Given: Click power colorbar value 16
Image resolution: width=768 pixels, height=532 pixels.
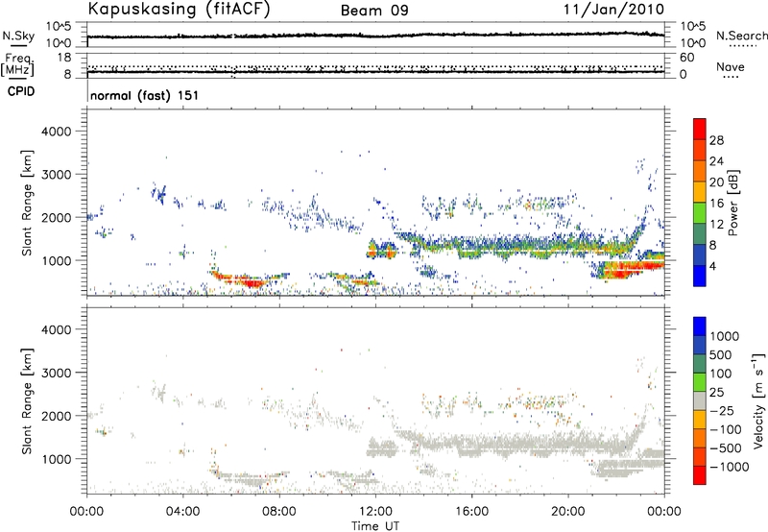Looking at the screenshot, I should point(716,204).
